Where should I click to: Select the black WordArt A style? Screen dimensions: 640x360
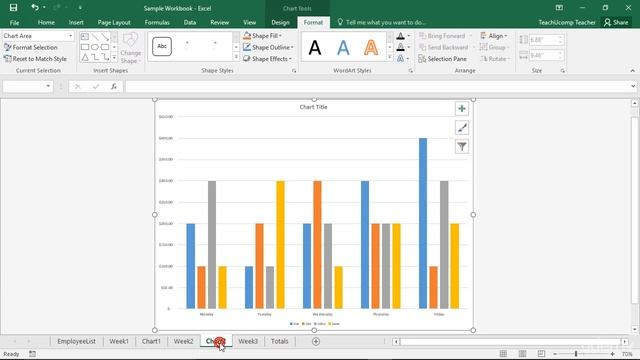click(x=315, y=48)
